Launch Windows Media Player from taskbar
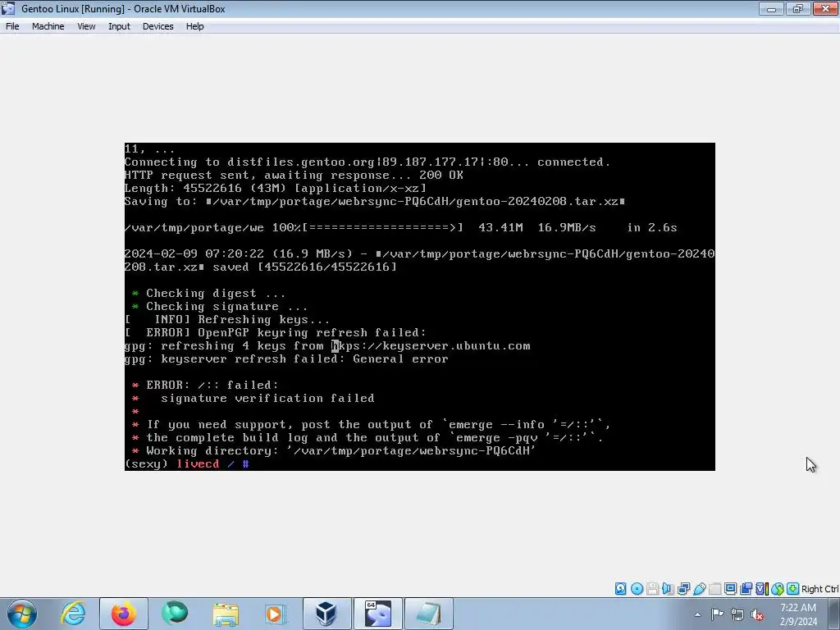This screenshot has width=840, height=630. [276, 614]
